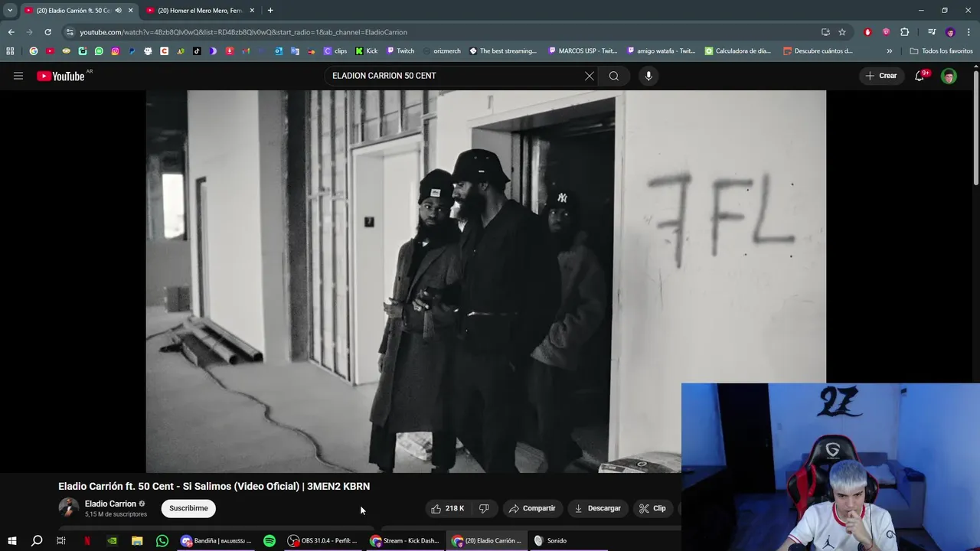Open the WhatsApp bookmark in bookmarks bar
The image size is (980, 551).
[x=99, y=51]
